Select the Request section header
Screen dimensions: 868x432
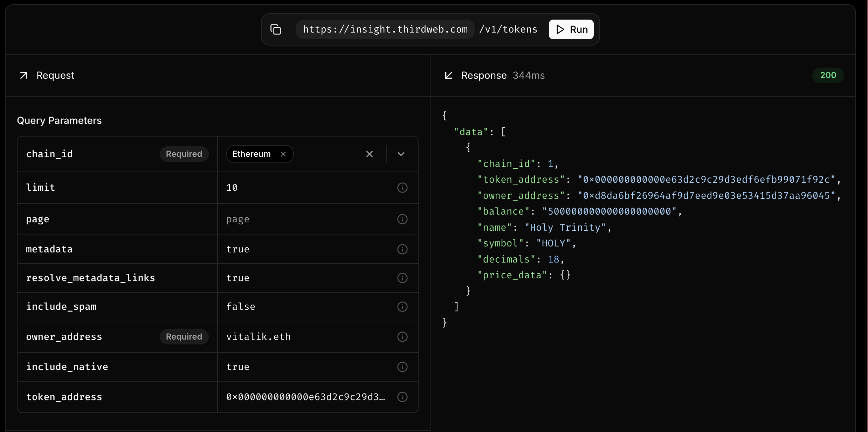(x=56, y=75)
